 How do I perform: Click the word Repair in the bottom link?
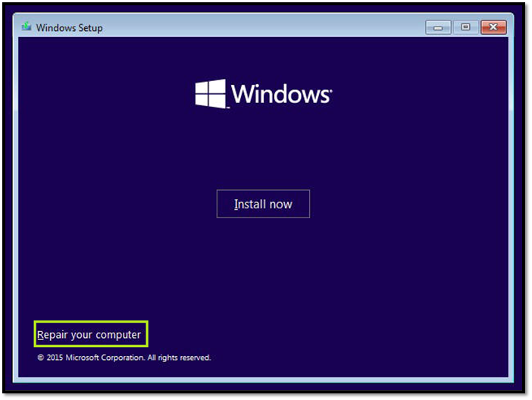[x=52, y=334]
